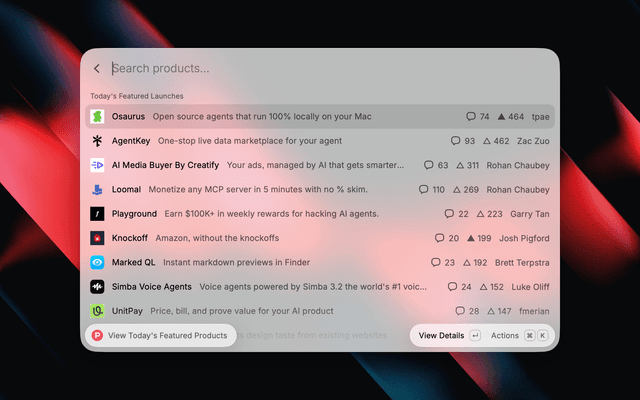Image resolution: width=640 pixels, height=400 pixels.
Task: Click the comment bubble icon for Osaurus
Action: 471,116
